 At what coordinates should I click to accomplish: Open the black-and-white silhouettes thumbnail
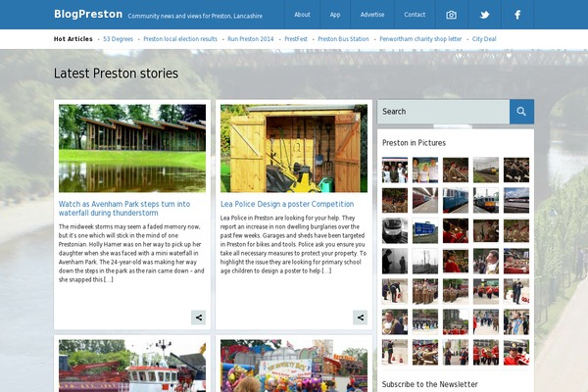pyautogui.click(x=395, y=261)
